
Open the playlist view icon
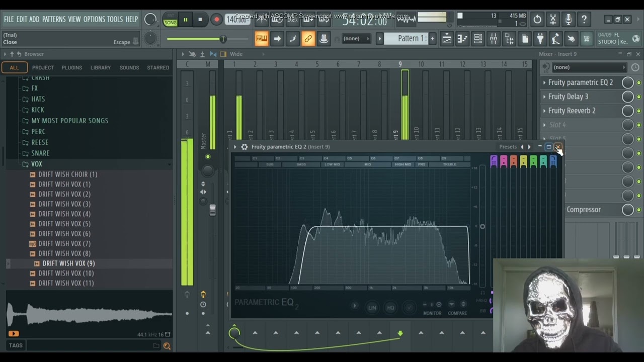tap(446, 39)
